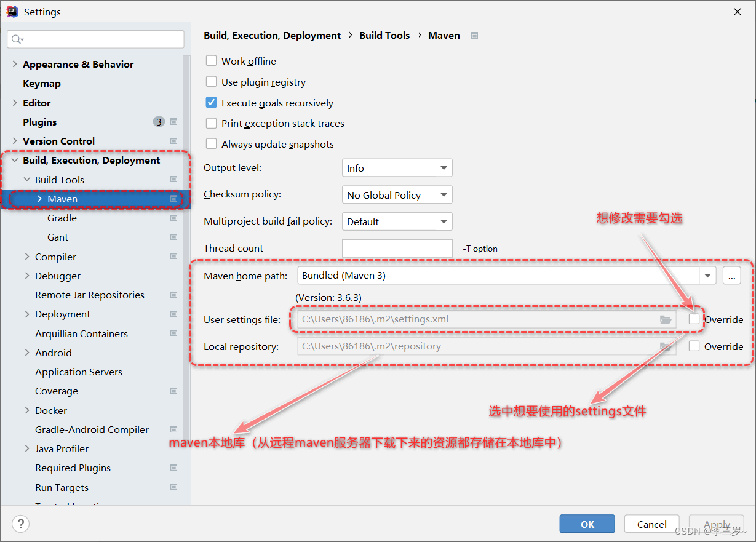756x542 pixels.
Task: Check Use plugin registry
Action: tap(211, 82)
